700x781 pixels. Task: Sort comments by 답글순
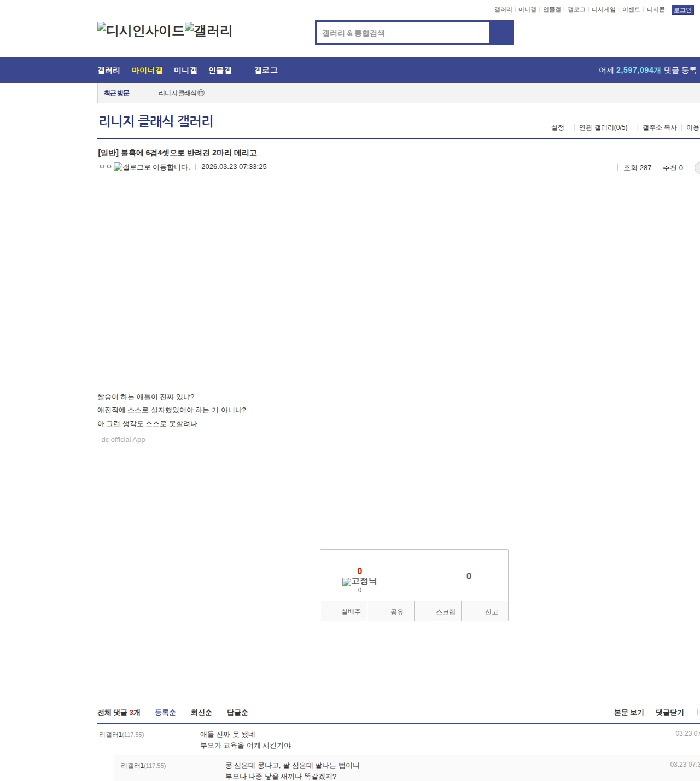[x=237, y=713]
